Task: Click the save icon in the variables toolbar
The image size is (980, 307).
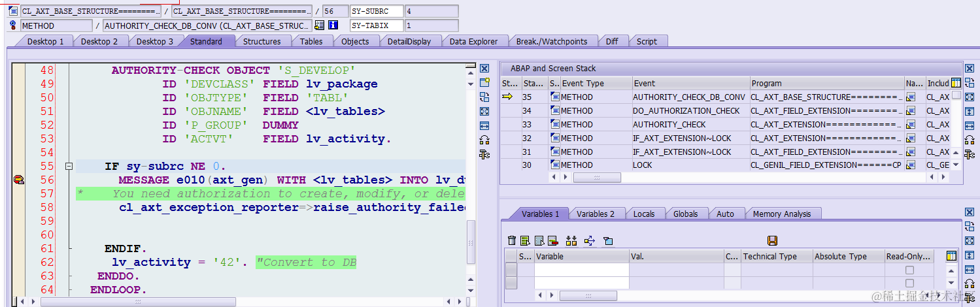Action: [772, 241]
